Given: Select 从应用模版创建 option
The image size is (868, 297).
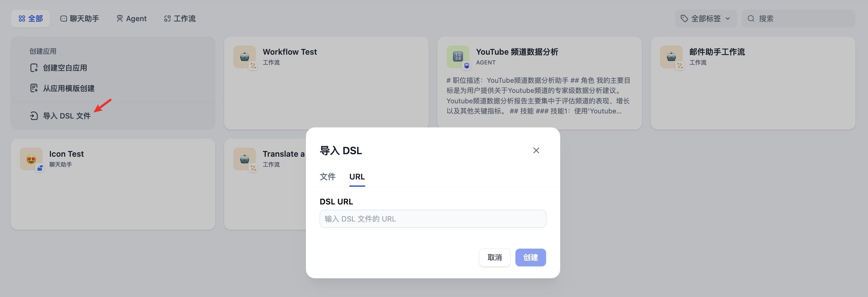Looking at the screenshot, I should pyautogui.click(x=68, y=88).
